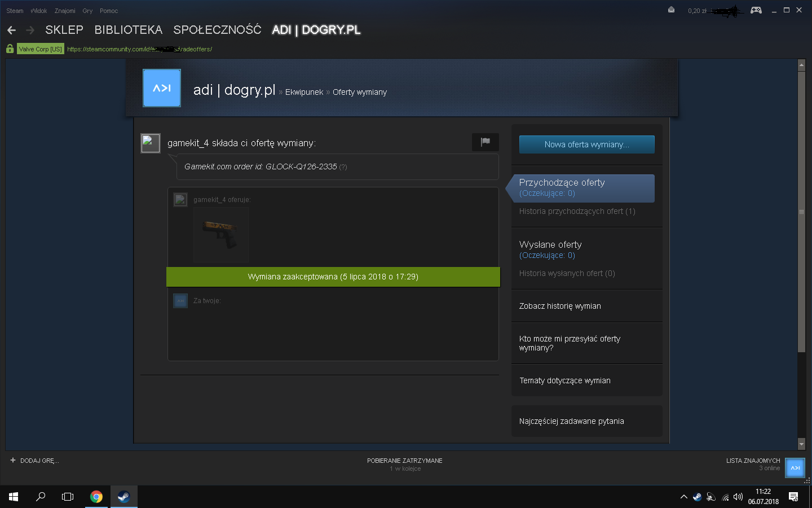
Task: Open the Widok menu
Action: click(x=39, y=11)
